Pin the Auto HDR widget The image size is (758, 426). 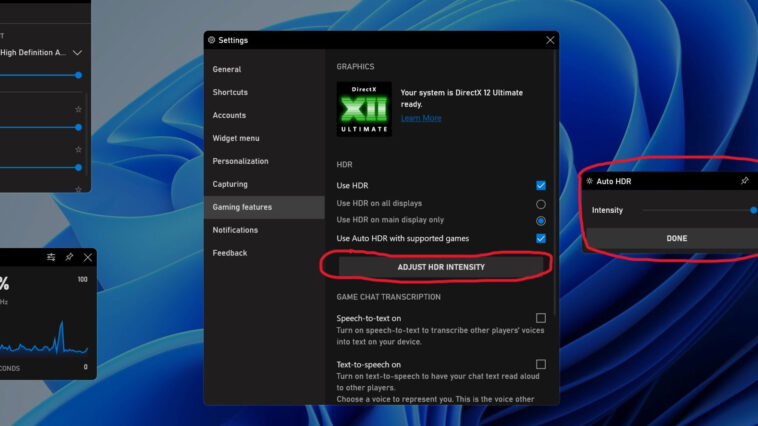tap(744, 181)
